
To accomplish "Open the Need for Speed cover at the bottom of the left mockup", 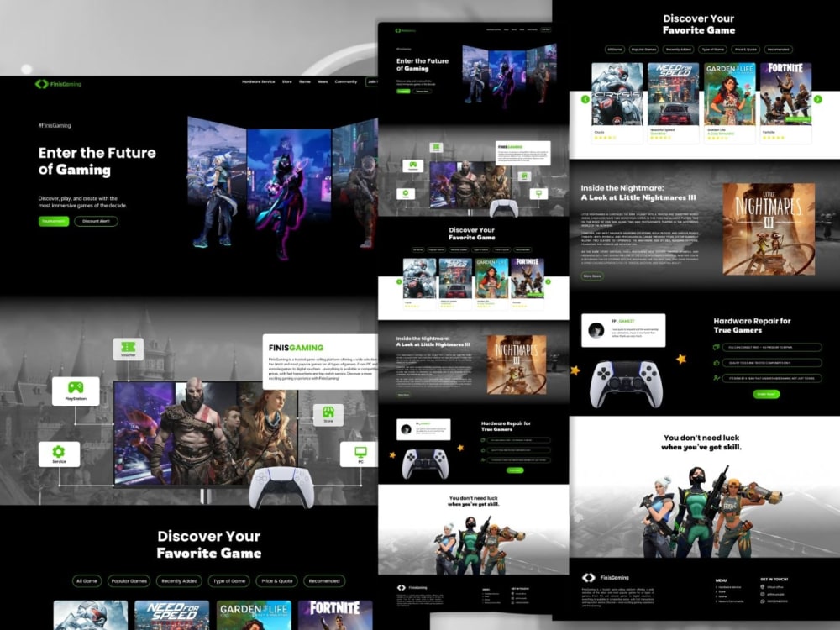I will click(x=171, y=615).
